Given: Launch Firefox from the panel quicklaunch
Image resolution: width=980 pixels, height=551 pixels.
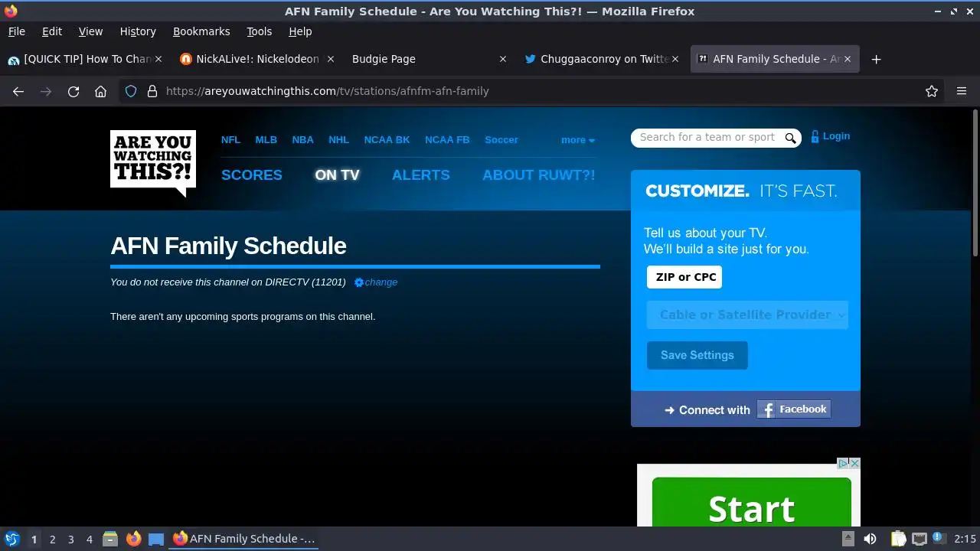Looking at the screenshot, I should 133,539.
